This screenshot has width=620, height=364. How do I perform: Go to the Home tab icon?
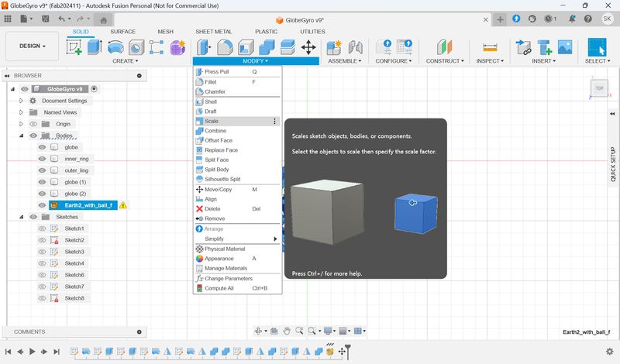[x=104, y=20]
